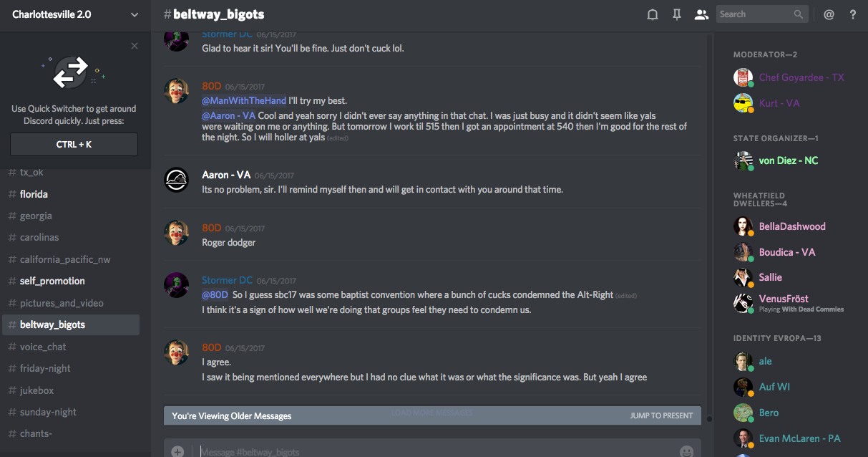Open notification settings bell icon
This screenshot has width=868, height=457.
coord(653,14)
